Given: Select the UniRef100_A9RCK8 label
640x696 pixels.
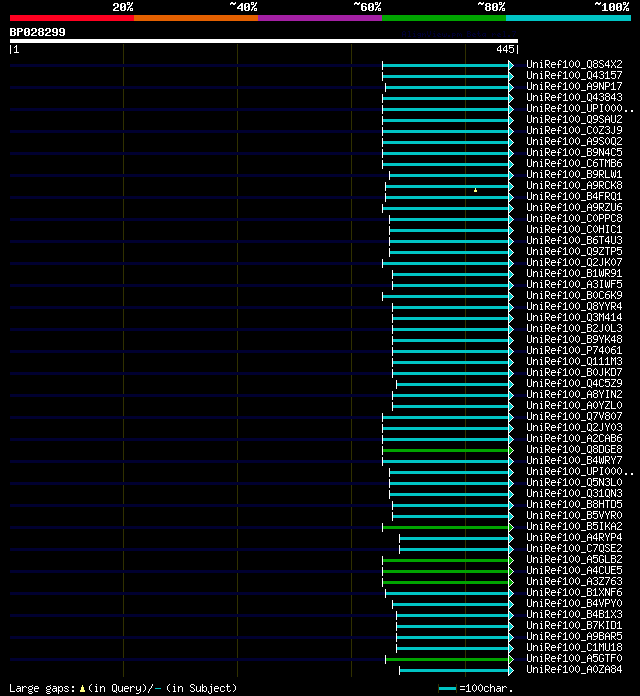Looking at the screenshot, I should (x=574, y=185).
